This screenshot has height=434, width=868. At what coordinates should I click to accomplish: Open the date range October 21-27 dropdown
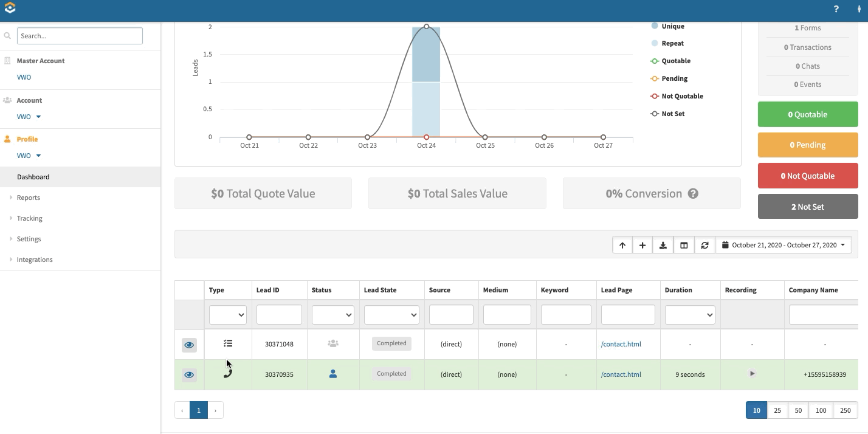[784, 245]
